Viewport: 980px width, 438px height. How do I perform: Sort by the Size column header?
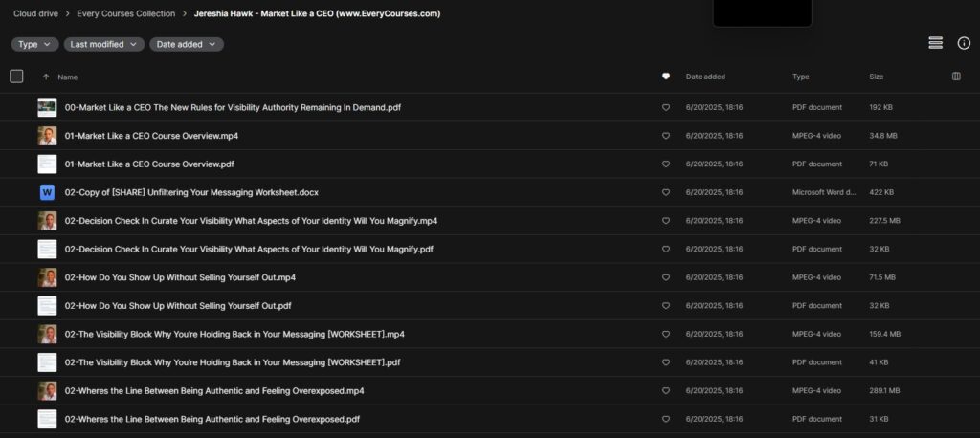(x=877, y=77)
